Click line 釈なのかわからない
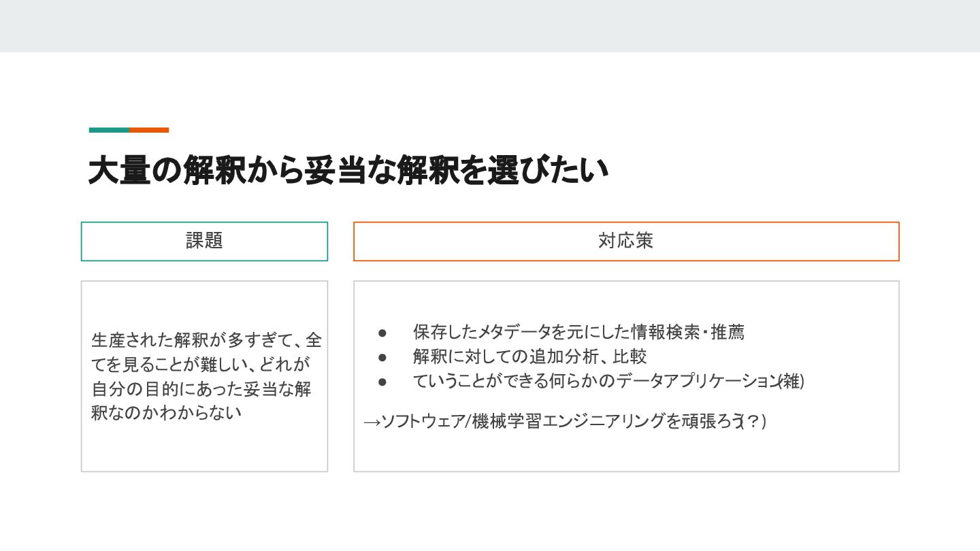 pyautogui.click(x=167, y=413)
